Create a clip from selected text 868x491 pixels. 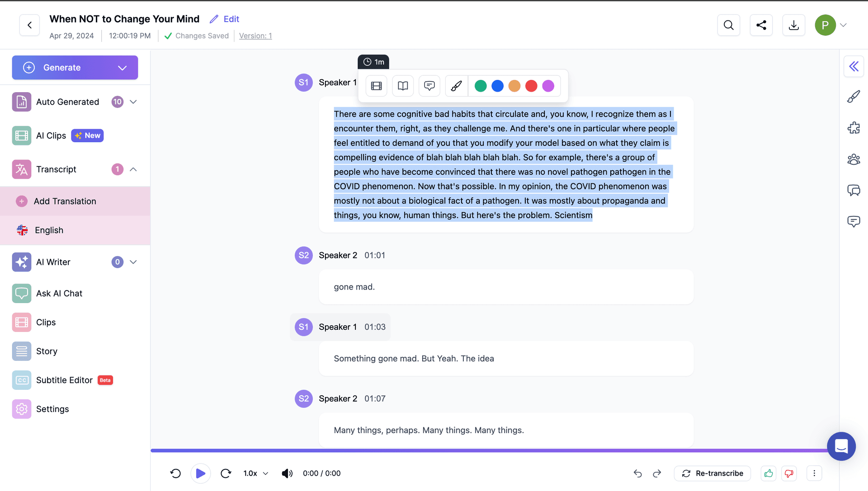pos(376,86)
